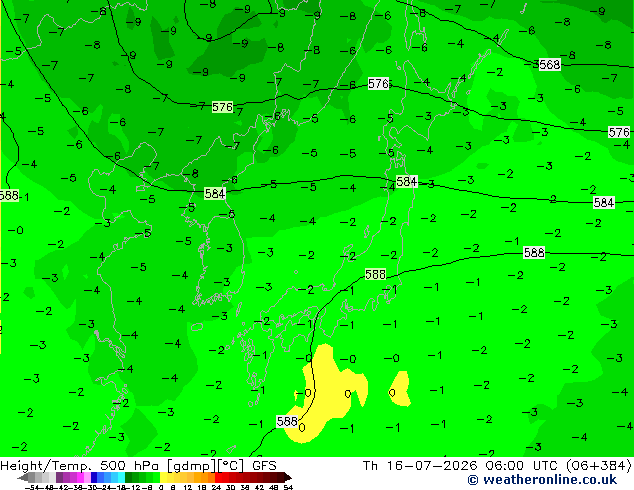The width and height of the screenshot is (634, 490).
Task: Click the dark maroon arrow end of legend
Action: pyautogui.click(x=287, y=477)
